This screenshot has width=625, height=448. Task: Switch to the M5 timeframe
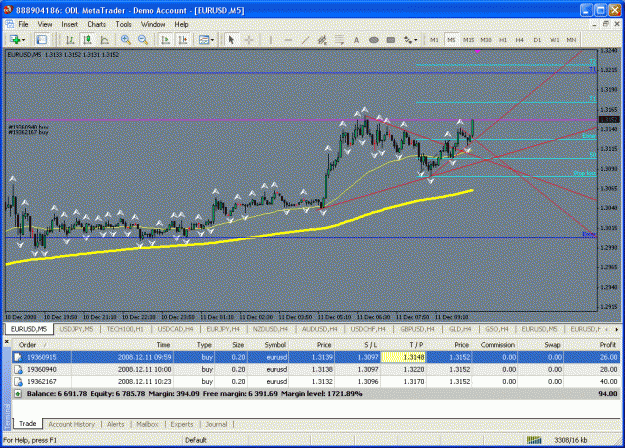[x=451, y=40]
